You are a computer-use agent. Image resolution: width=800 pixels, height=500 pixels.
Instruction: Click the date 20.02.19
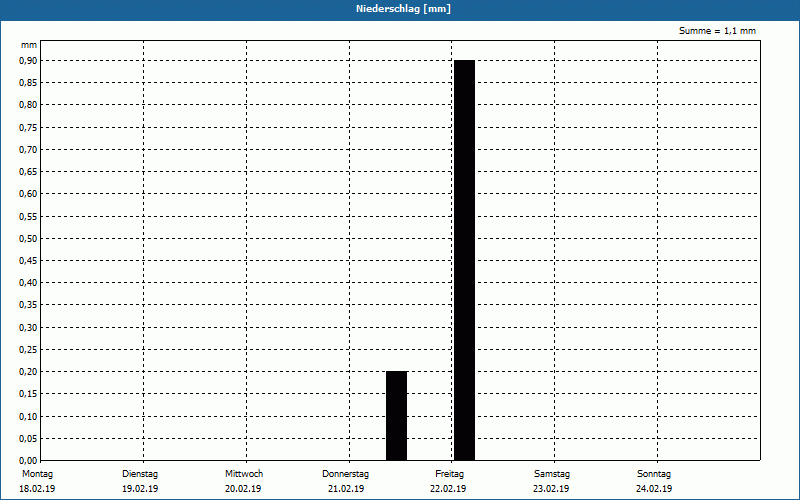click(243, 489)
